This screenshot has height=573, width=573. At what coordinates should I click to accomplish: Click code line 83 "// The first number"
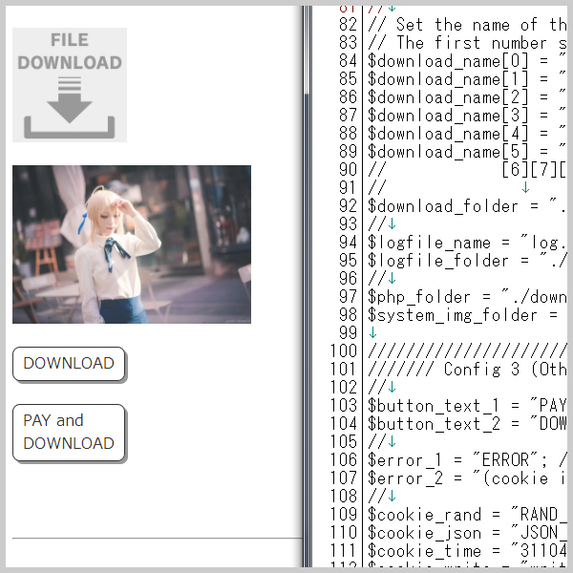point(467,43)
